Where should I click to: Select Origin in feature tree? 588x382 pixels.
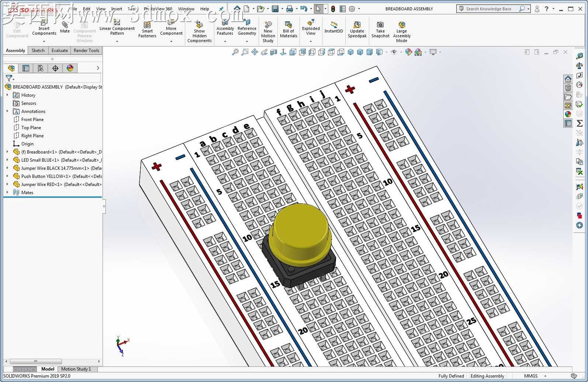click(27, 144)
